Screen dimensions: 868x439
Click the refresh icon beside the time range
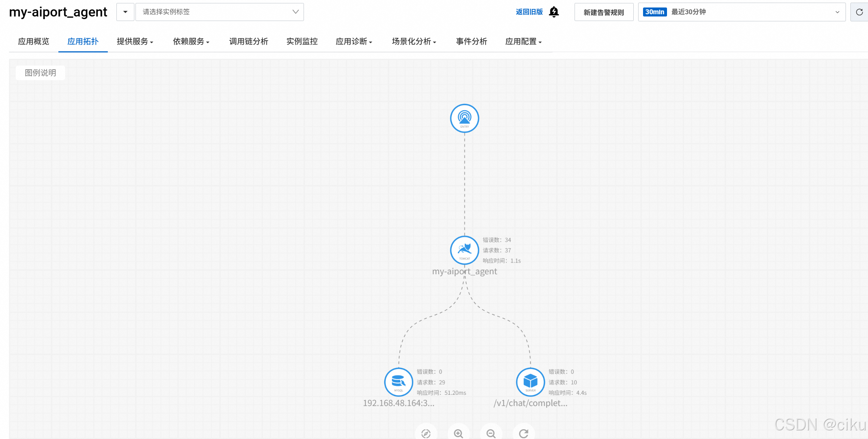[859, 12]
